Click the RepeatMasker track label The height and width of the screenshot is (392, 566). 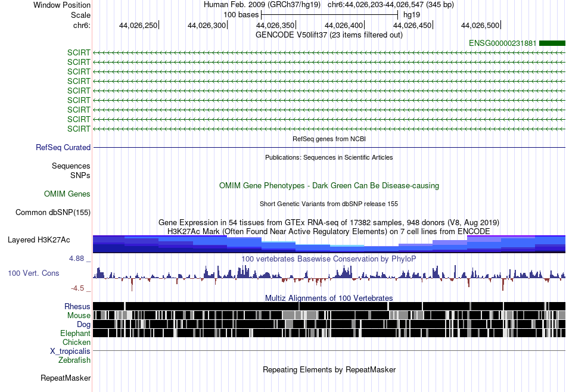click(66, 378)
